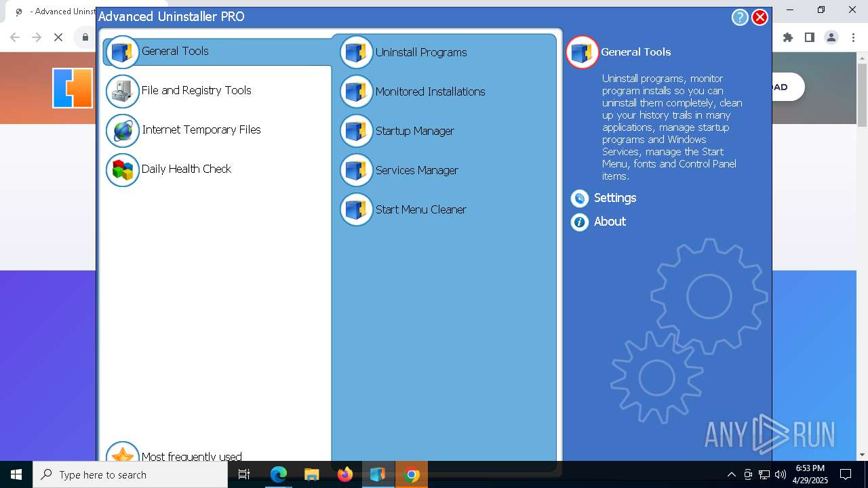Click the About info icon
Viewport: 868px width, 488px height.
580,222
